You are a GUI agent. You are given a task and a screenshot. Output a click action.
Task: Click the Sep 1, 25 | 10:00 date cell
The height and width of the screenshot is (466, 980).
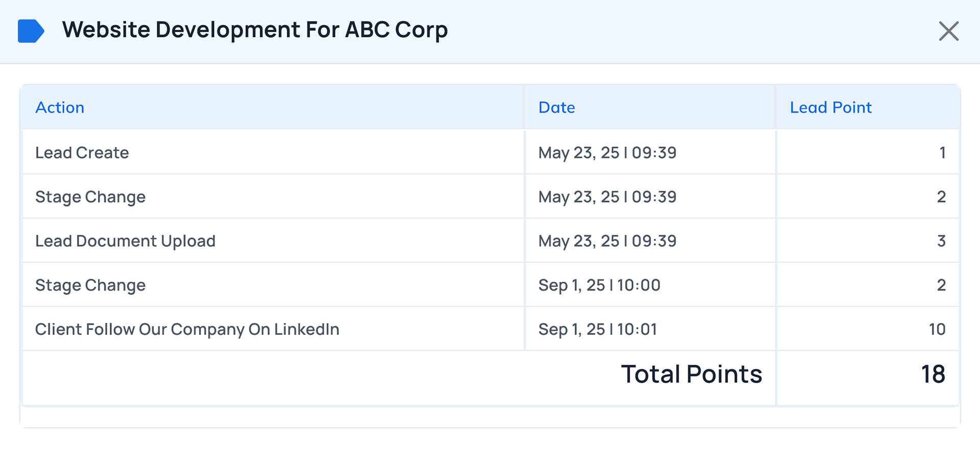pyautogui.click(x=599, y=285)
